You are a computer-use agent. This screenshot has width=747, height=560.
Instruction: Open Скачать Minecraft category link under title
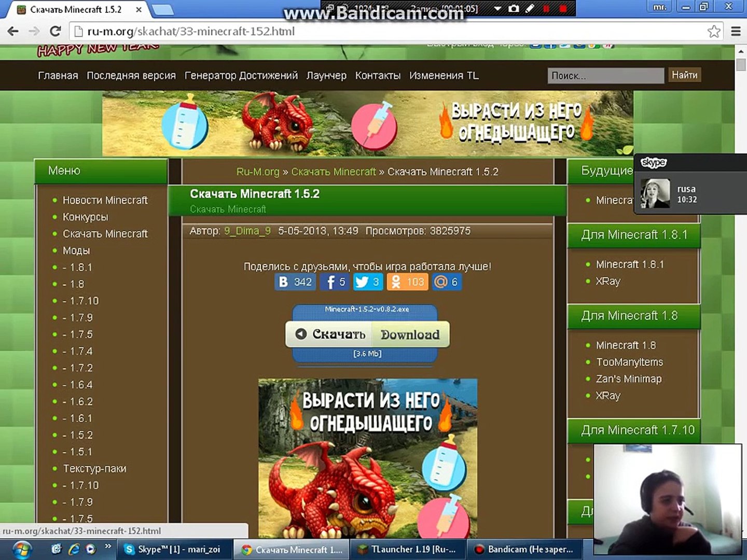[228, 209]
